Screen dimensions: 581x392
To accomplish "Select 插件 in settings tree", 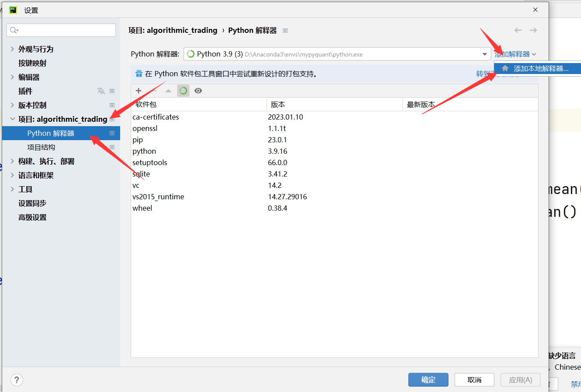I will pyautogui.click(x=25, y=91).
